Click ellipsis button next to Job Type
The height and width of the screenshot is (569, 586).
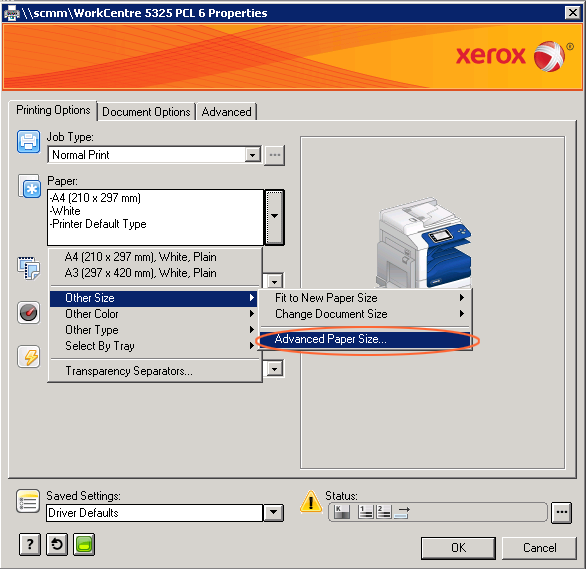(x=275, y=155)
